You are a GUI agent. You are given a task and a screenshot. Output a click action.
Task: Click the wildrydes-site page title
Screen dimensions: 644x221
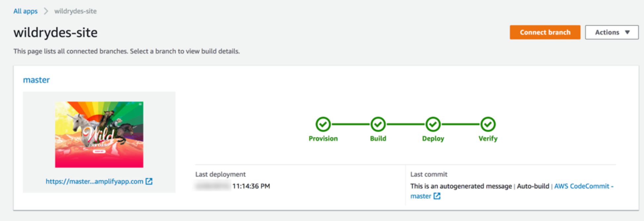click(56, 33)
